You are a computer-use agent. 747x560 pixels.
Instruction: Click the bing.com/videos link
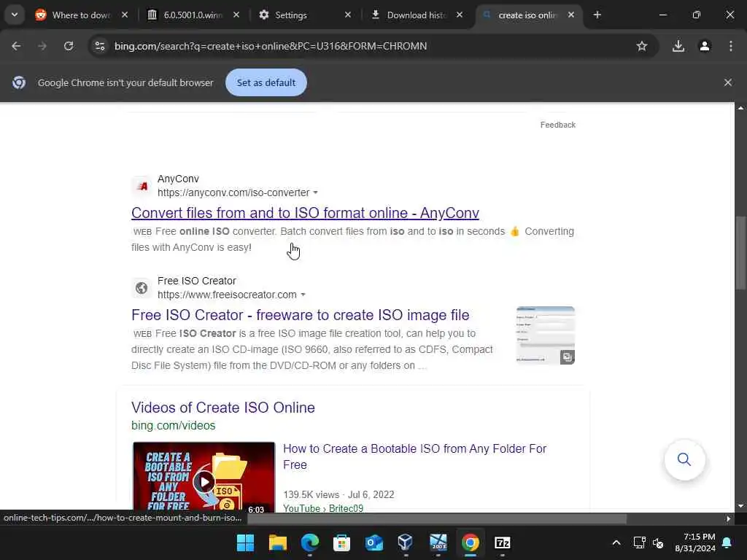[x=174, y=425]
